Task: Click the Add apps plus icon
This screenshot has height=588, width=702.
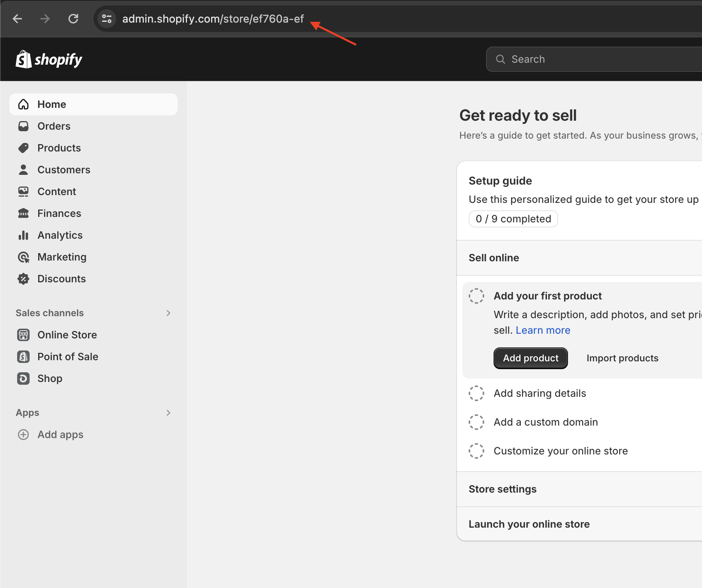Action: (x=23, y=435)
